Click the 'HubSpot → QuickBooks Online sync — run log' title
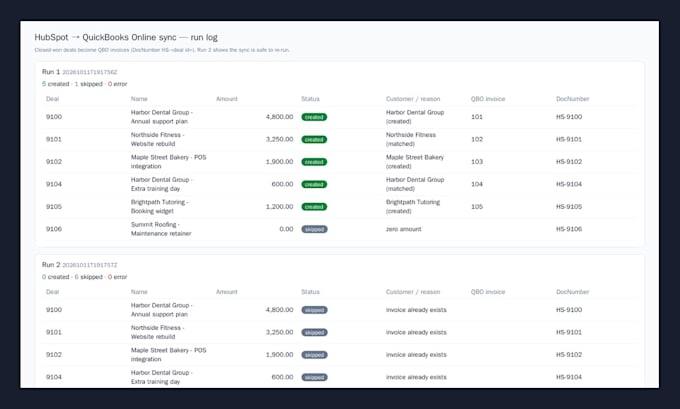The height and width of the screenshot is (409, 680). [126, 37]
